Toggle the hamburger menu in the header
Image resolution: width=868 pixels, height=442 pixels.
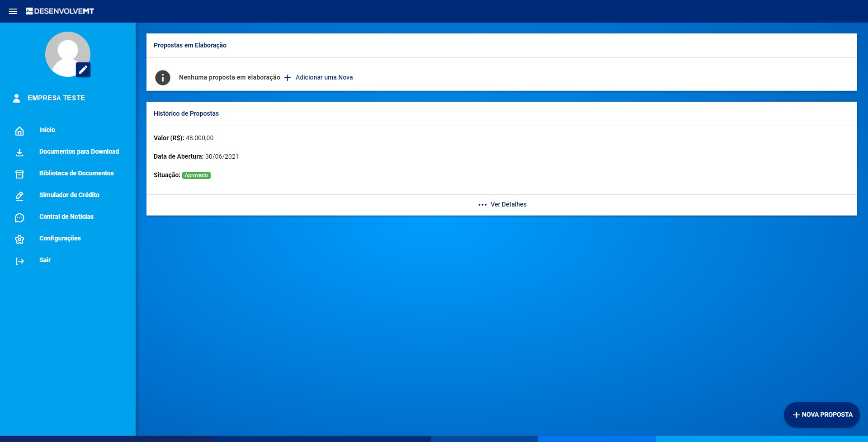click(13, 11)
